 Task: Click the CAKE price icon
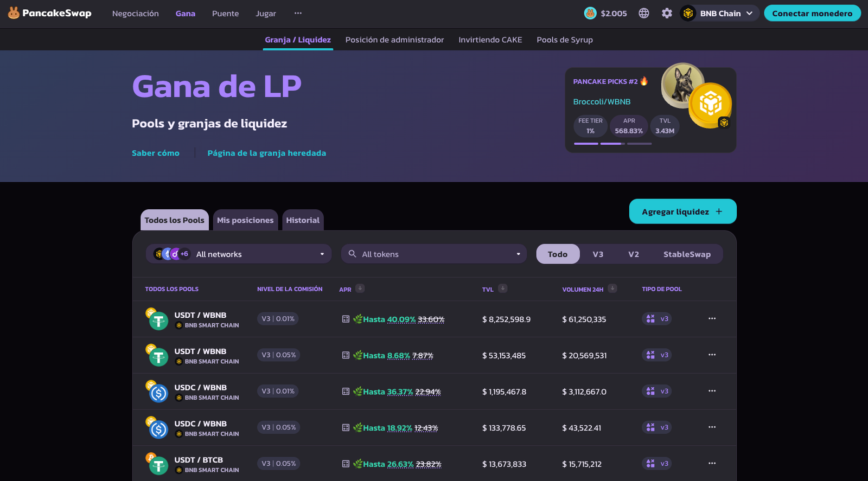(x=590, y=13)
